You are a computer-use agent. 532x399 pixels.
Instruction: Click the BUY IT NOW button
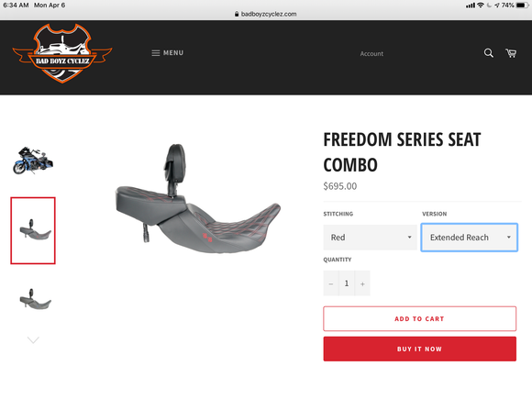420,349
